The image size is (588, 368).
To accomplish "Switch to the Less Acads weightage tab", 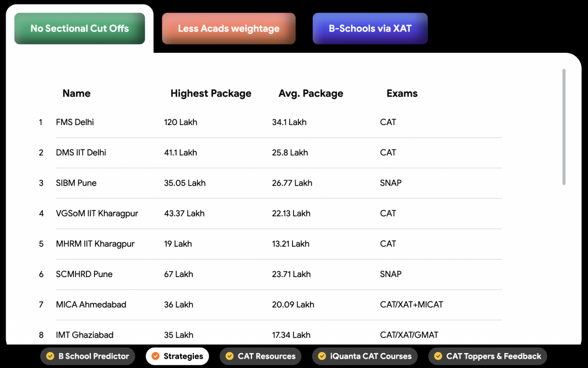I will tap(228, 28).
